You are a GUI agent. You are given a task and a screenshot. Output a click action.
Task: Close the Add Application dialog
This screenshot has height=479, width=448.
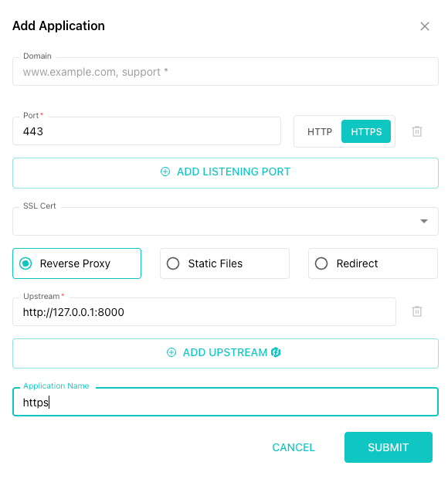click(x=424, y=26)
